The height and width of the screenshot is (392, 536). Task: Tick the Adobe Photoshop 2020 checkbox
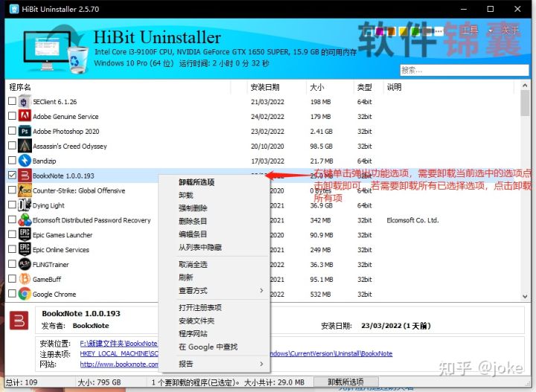point(12,131)
